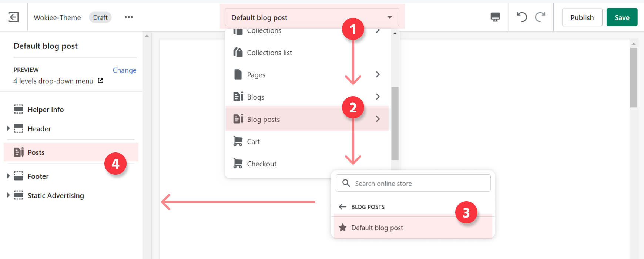Select the Helper Info section

coord(46,110)
